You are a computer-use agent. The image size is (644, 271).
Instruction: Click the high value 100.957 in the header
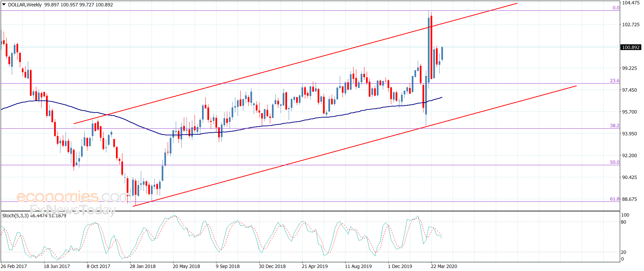point(69,5)
